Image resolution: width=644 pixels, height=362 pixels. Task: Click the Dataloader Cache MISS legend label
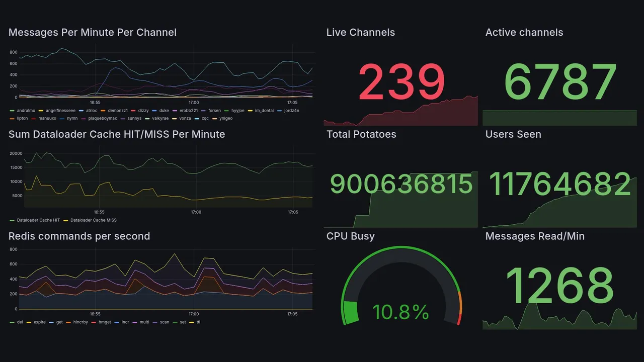94,220
